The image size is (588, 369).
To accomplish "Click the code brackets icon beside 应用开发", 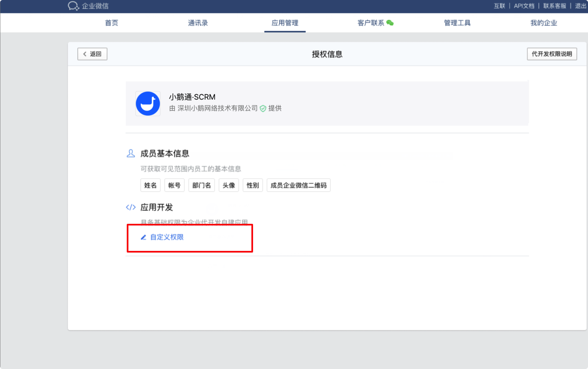I will (x=131, y=207).
